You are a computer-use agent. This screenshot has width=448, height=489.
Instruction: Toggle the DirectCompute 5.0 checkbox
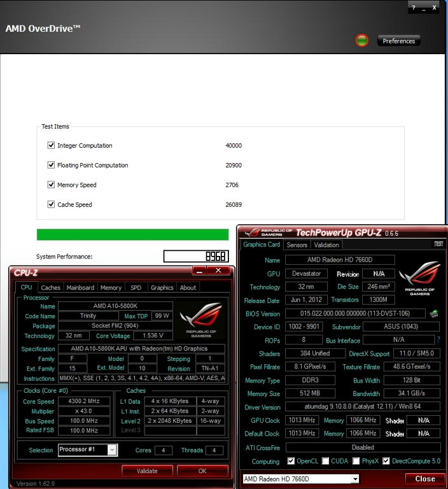click(x=386, y=461)
